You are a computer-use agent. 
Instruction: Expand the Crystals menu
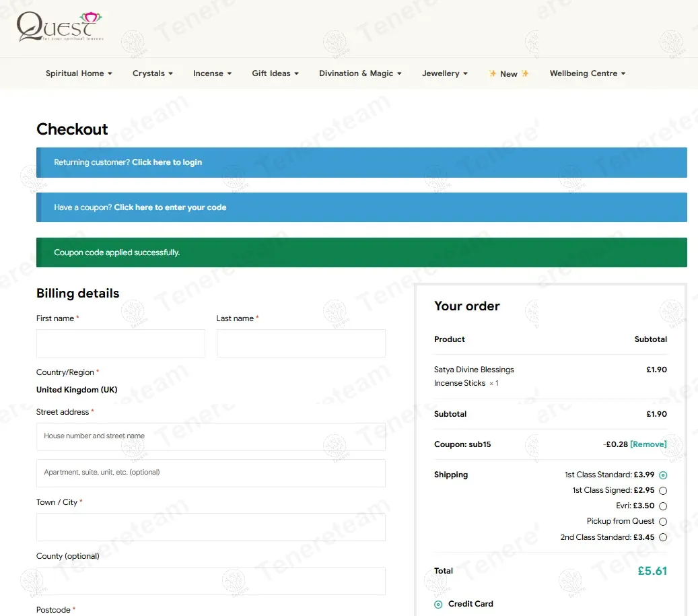[153, 73]
